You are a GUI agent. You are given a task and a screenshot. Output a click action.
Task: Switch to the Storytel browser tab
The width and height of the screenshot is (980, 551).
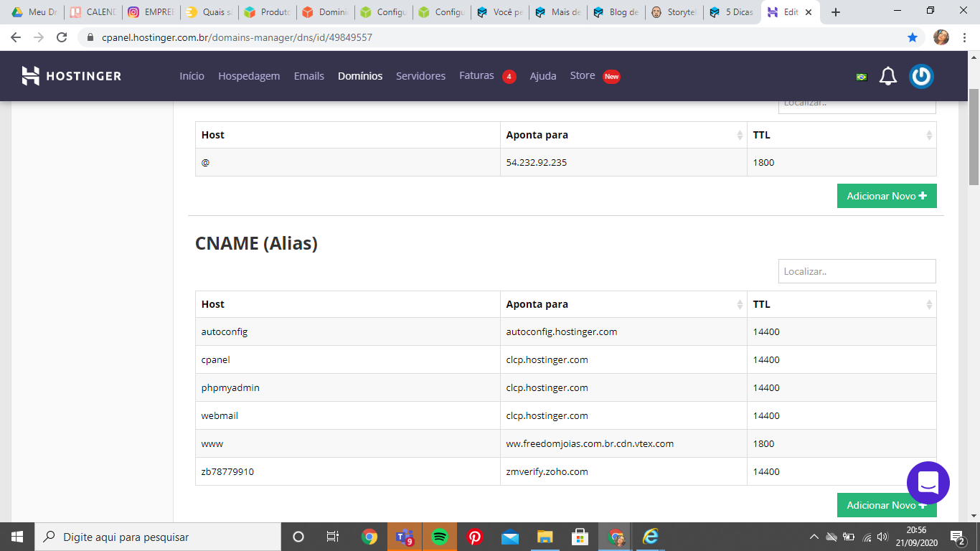[674, 12]
